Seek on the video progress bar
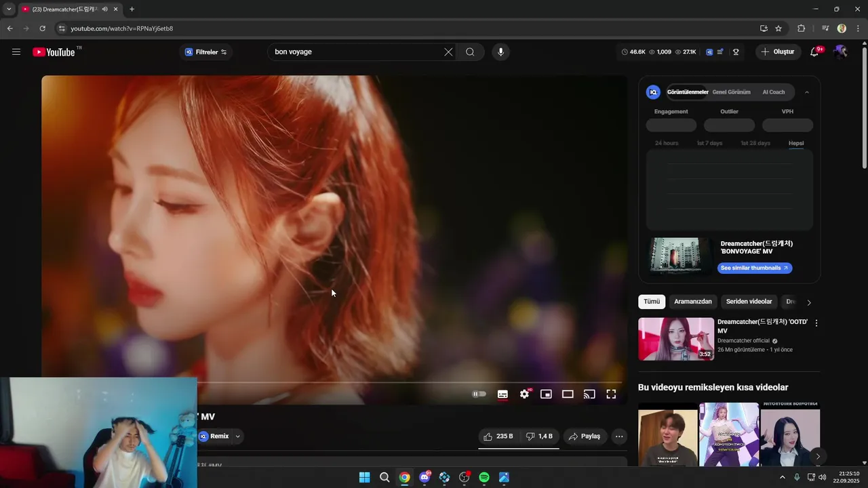 pos(410,383)
